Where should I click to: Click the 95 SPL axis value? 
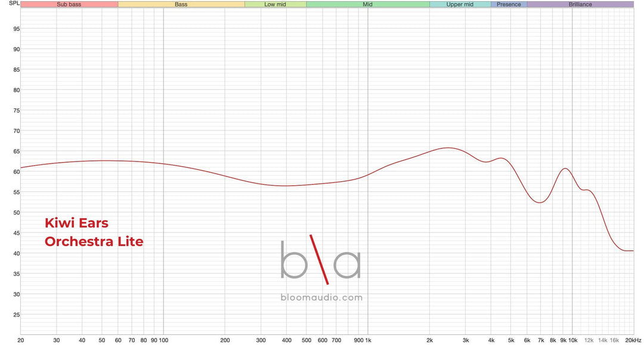17,29
